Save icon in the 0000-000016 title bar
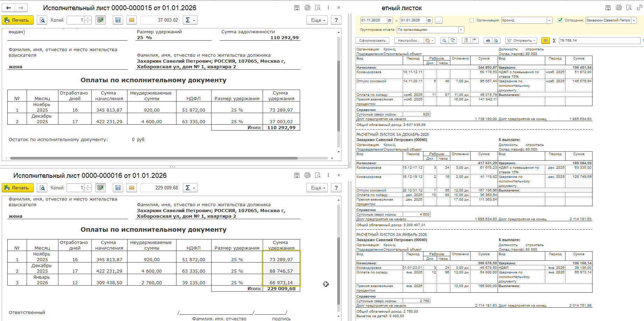 click(297, 175)
